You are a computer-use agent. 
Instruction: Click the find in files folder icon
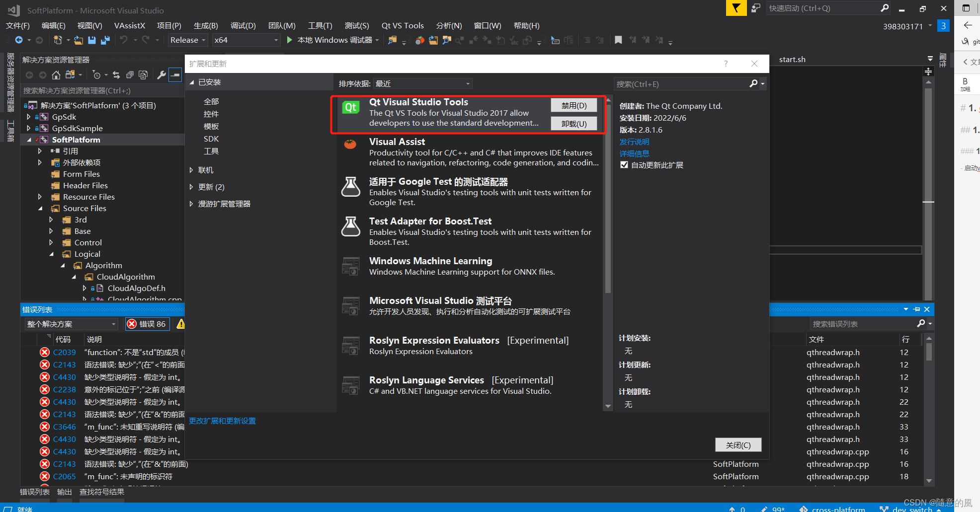[x=393, y=40]
